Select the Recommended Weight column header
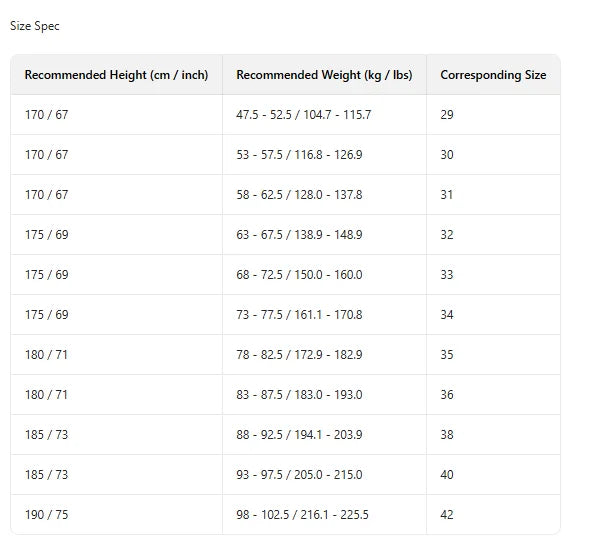601x551 pixels. pyautogui.click(x=324, y=75)
